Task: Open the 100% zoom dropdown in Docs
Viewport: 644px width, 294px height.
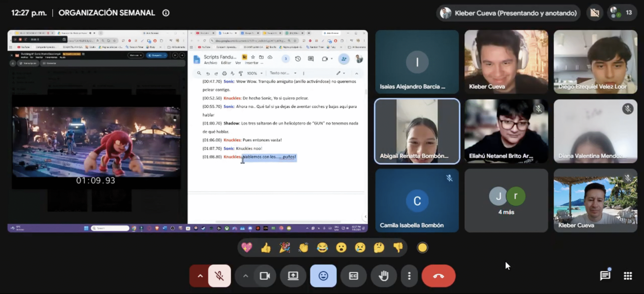Action: [x=255, y=73]
